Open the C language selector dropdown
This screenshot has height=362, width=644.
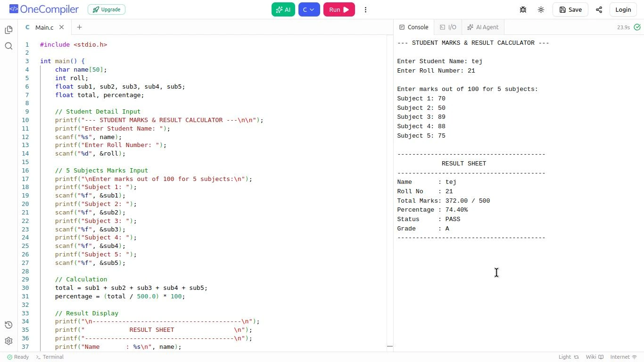pyautogui.click(x=309, y=9)
